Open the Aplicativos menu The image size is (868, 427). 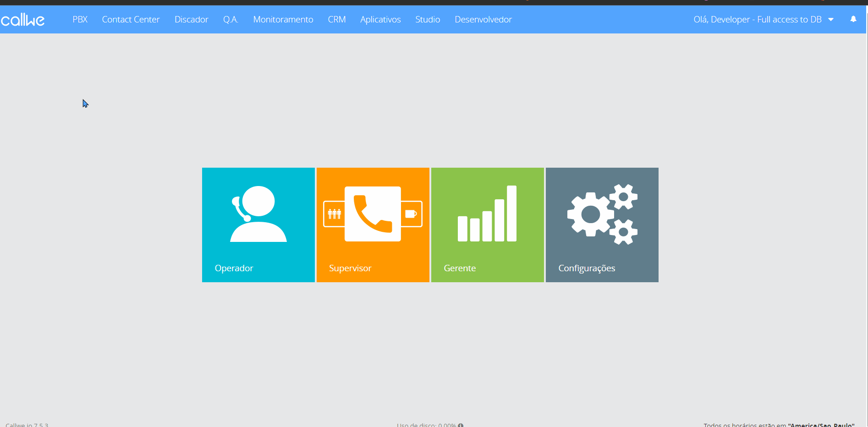(x=380, y=20)
